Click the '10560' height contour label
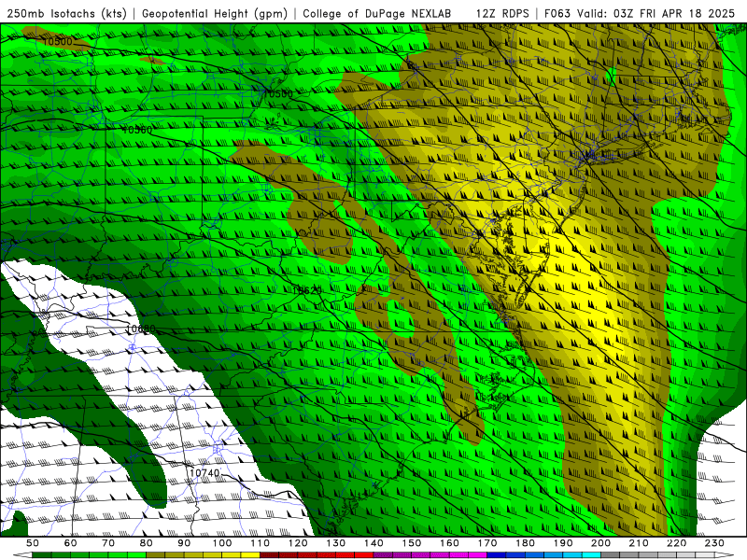Viewport: 747px width, 560px height. (x=137, y=130)
